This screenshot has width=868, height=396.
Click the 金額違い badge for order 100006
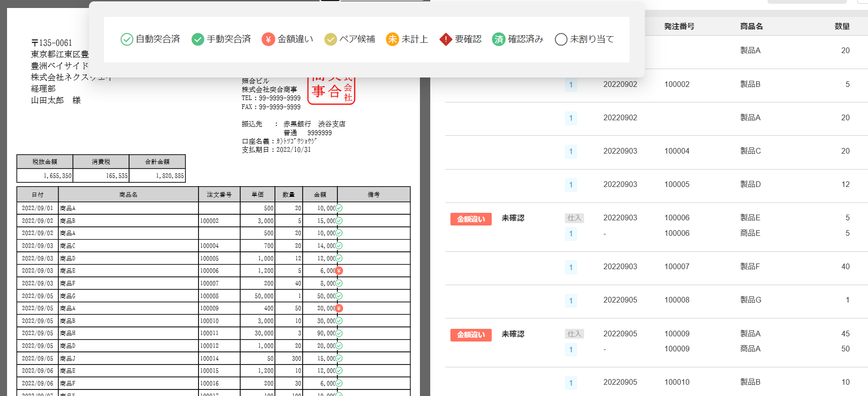[471, 219]
